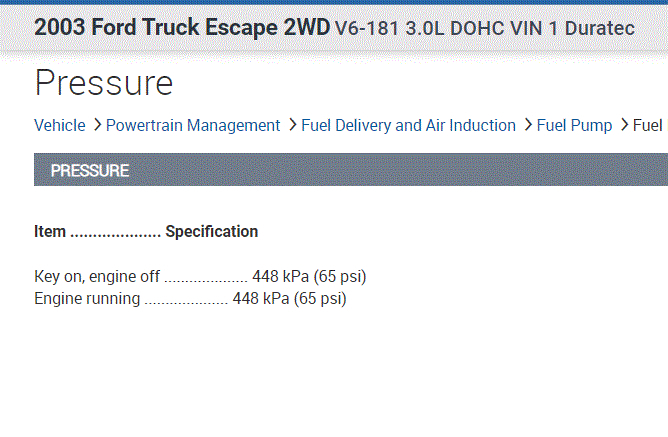Go to Fuel Delivery and Air Induction
This screenshot has width=668, height=437.
pyautogui.click(x=407, y=125)
